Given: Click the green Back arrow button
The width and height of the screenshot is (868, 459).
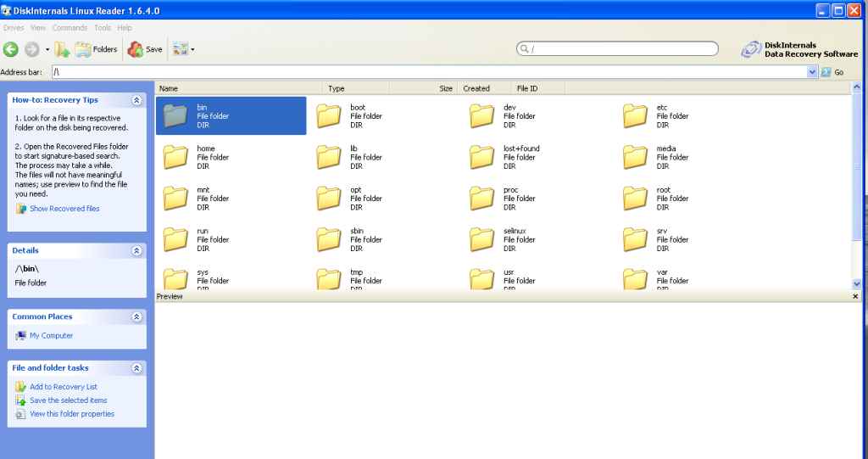Looking at the screenshot, I should 10,49.
